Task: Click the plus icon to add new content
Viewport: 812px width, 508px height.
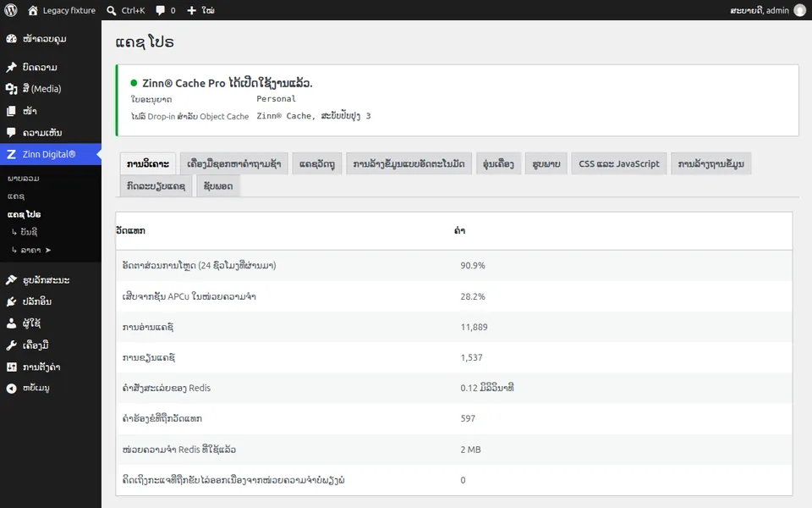Action: coord(192,10)
